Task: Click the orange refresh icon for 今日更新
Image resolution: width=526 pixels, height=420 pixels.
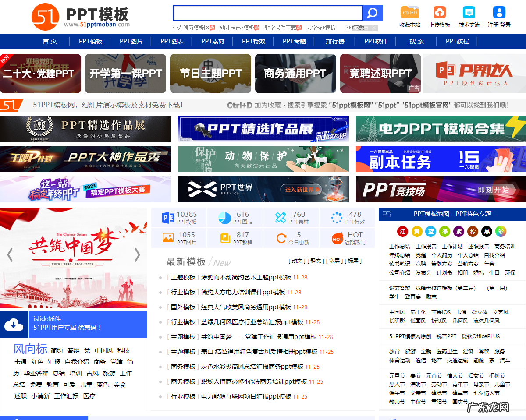Action: pyautogui.click(x=282, y=238)
